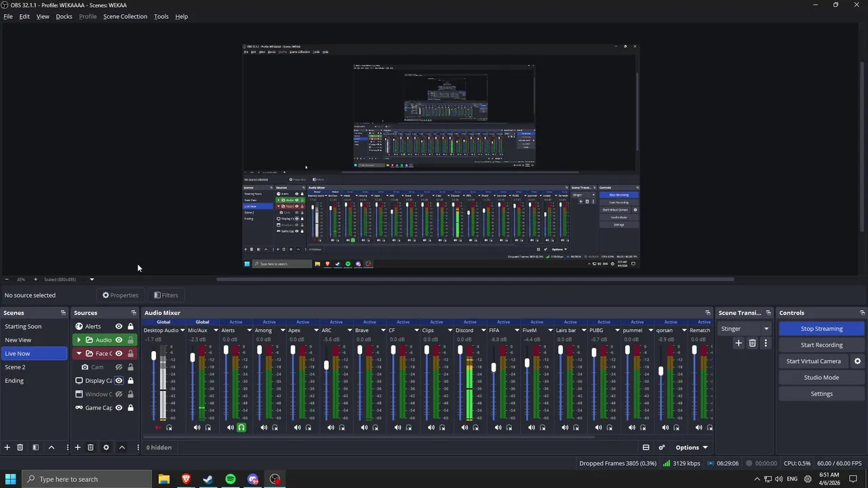Disable monitoring on Alerts headphone toggle
868x488 pixels.
pyautogui.click(x=241, y=428)
